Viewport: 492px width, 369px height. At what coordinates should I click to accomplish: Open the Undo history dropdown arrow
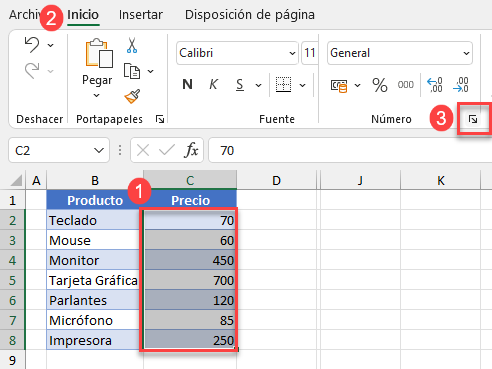tap(50, 45)
